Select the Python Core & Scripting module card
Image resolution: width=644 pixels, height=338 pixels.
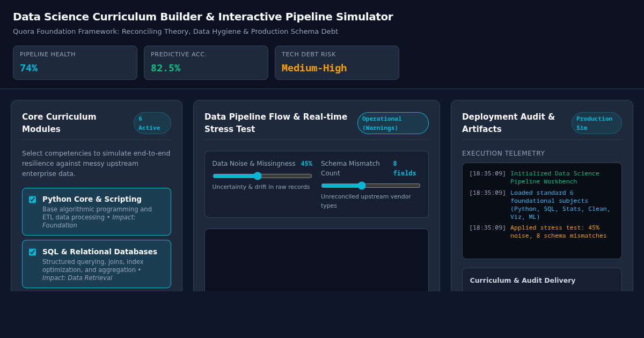[x=97, y=211]
